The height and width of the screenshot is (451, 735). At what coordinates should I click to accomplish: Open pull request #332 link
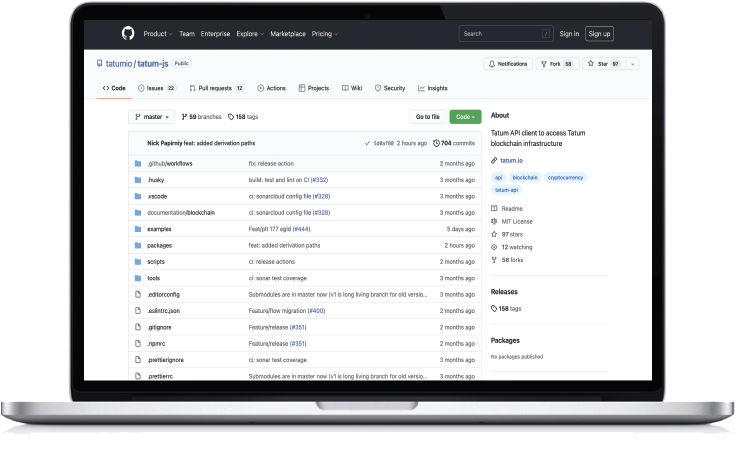320,180
